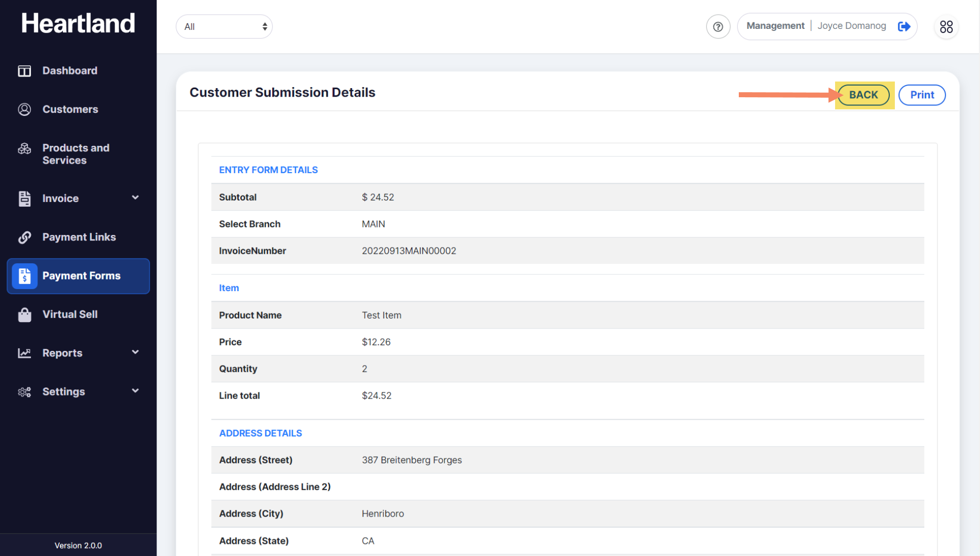Viewport: 980px width, 556px height.
Task: Select Payment Forms in the sidebar
Action: (x=78, y=276)
